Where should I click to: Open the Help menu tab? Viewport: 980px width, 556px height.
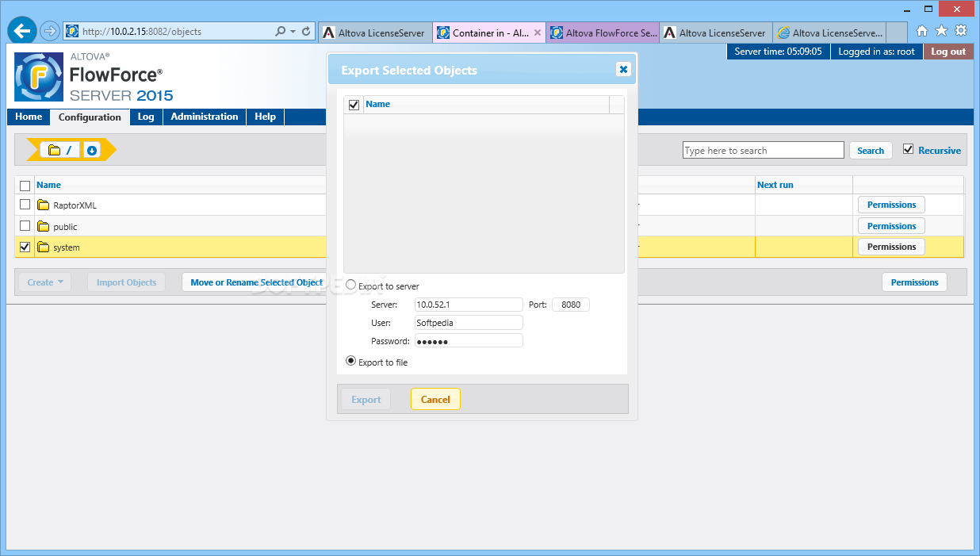tap(266, 117)
